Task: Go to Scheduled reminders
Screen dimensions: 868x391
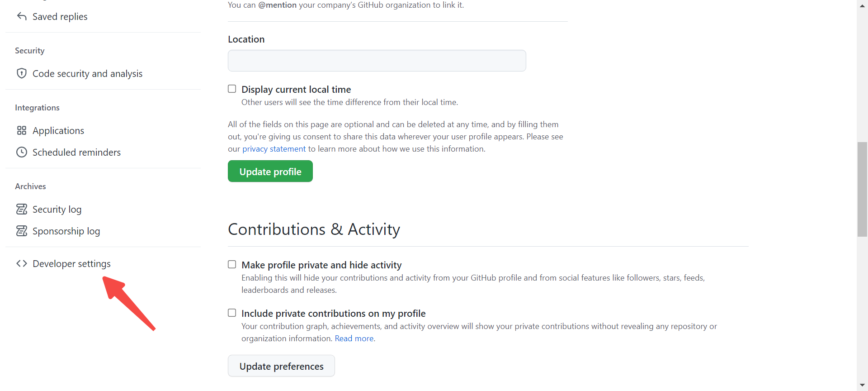Action: tap(76, 152)
